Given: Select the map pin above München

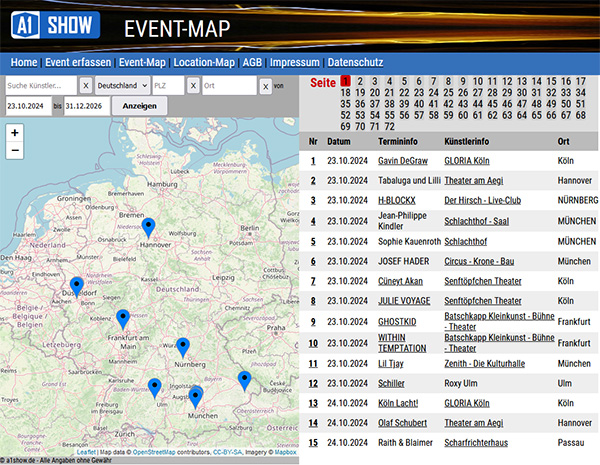Looking at the screenshot, I should [196, 398].
